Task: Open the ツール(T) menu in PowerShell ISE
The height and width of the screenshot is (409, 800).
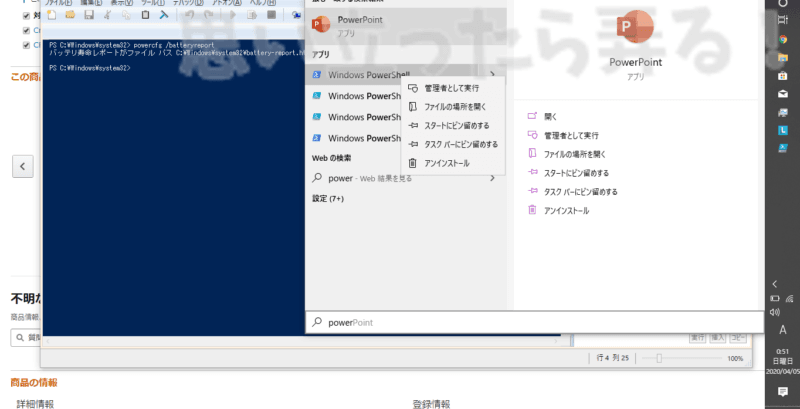Action: [x=153, y=3]
